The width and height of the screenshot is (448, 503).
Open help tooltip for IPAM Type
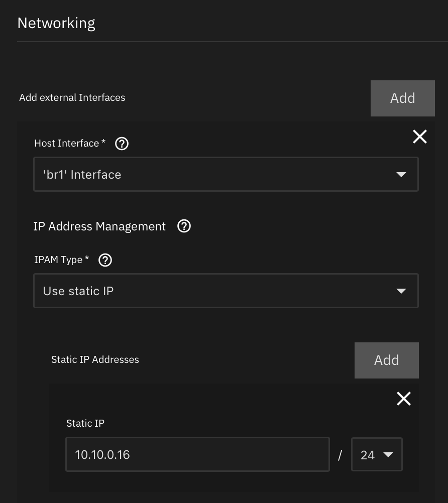point(105,260)
